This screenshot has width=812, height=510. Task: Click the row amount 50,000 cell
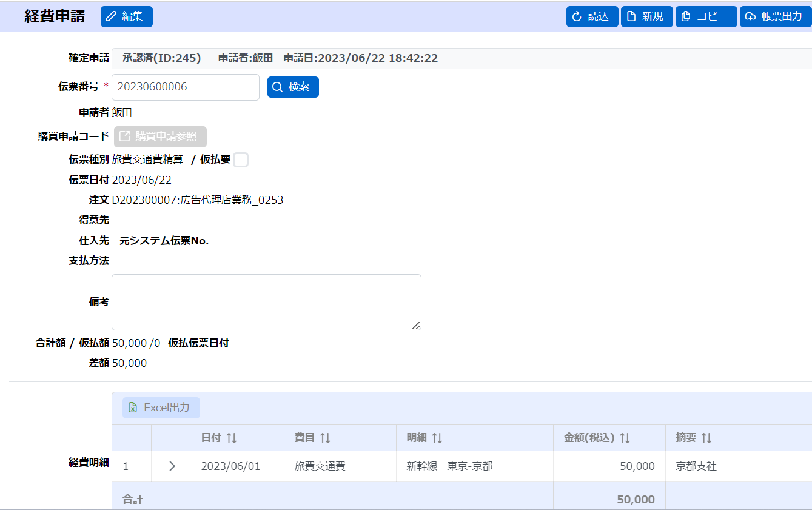(609, 466)
